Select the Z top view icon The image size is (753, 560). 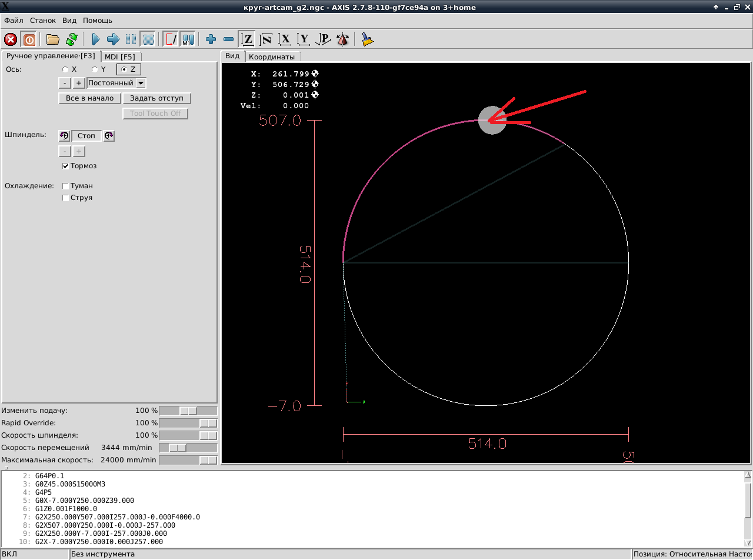click(248, 39)
